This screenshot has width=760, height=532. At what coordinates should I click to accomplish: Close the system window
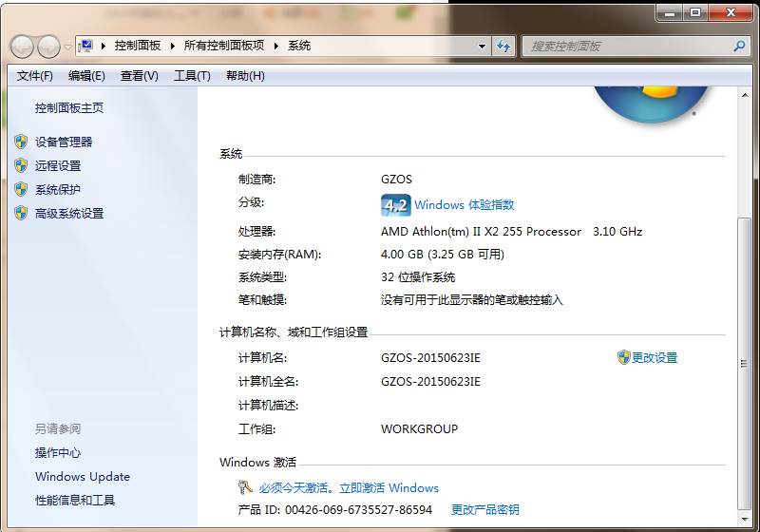click(x=731, y=12)
